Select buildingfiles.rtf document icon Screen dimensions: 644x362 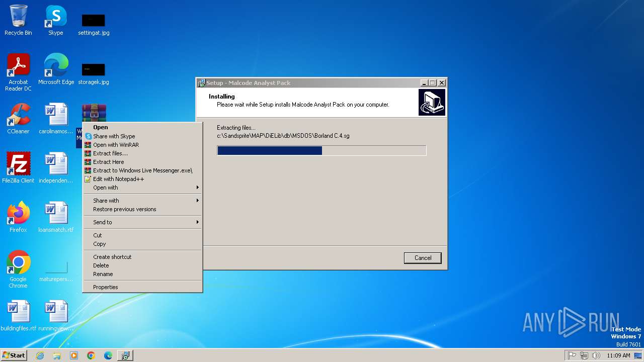[x=18, y=316]
